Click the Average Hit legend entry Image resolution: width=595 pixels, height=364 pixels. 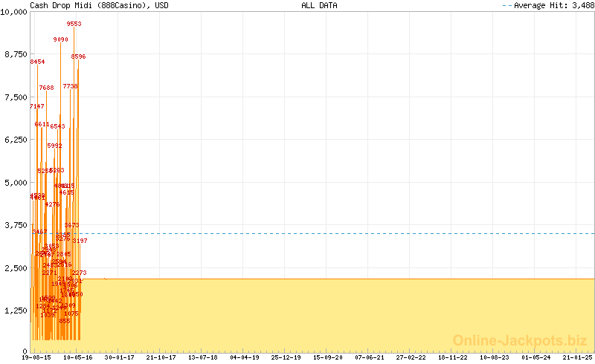[x=547, y=5]
